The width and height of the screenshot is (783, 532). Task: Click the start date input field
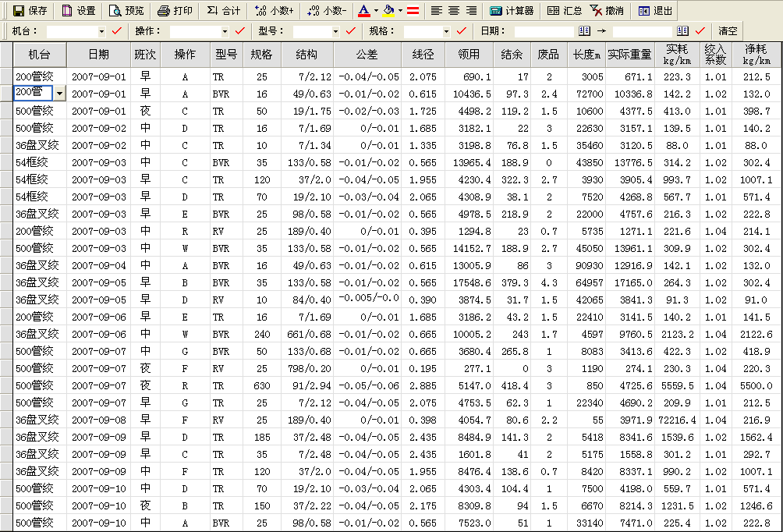pyautogui.click(x=544, y=31)
